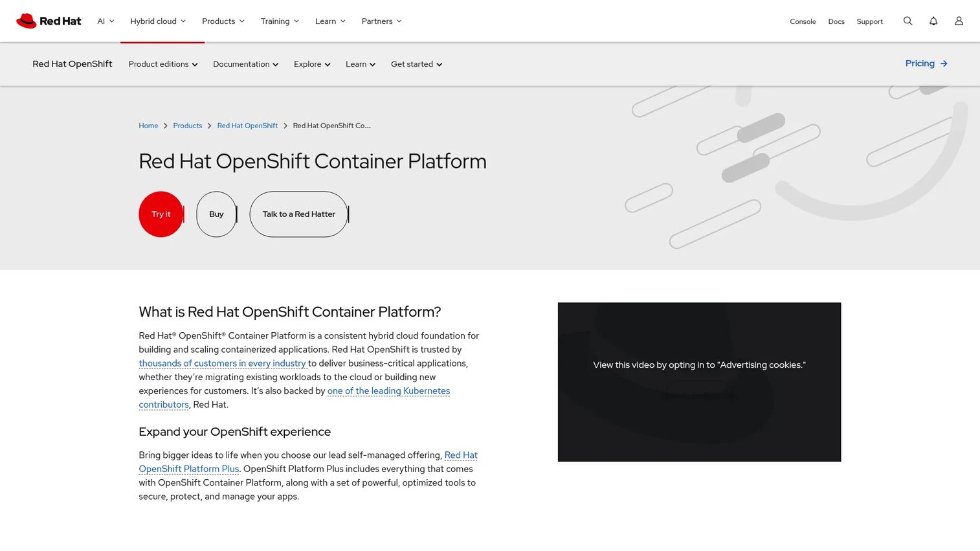Go to Docs
Viewport: 980px width, 551px height.
tap(836, 21)
